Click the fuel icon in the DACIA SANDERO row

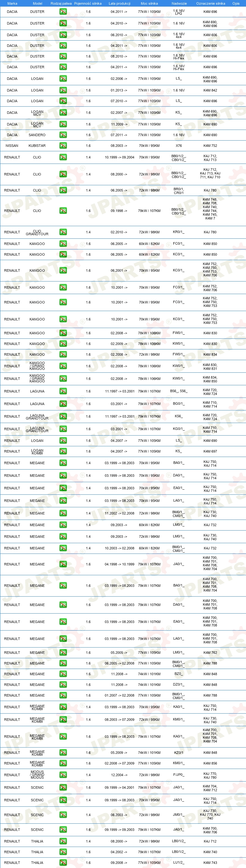click(63, 135)
